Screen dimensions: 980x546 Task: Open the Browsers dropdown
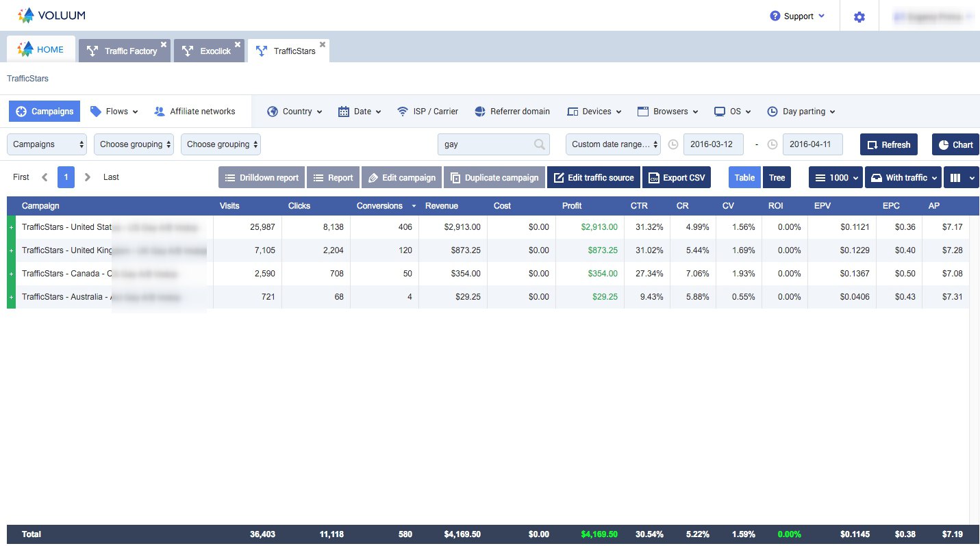(668, 112)
